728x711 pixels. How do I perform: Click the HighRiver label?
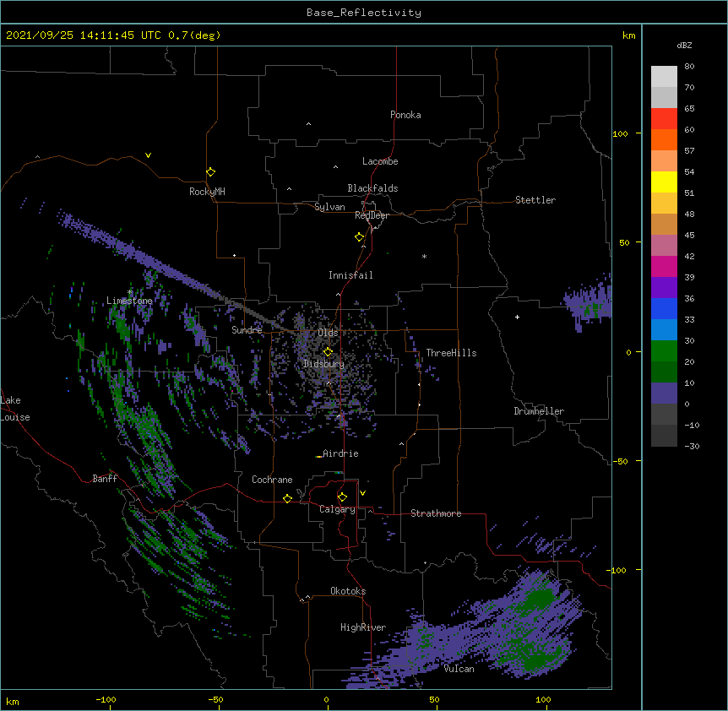click(x=363, y=627)
